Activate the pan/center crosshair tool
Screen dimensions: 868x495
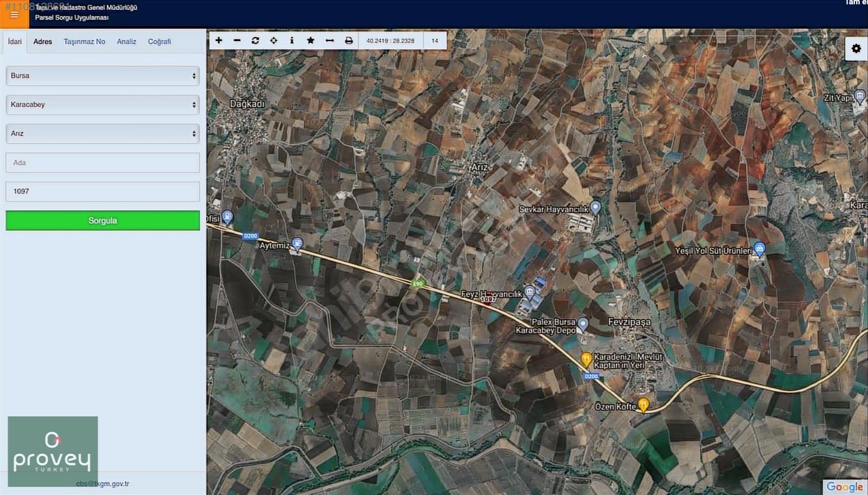pyautogui.click(x=273, y=40)
